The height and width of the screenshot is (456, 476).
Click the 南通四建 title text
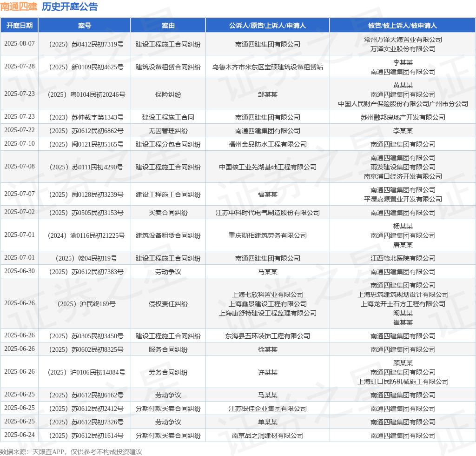[x=19, y=7]
